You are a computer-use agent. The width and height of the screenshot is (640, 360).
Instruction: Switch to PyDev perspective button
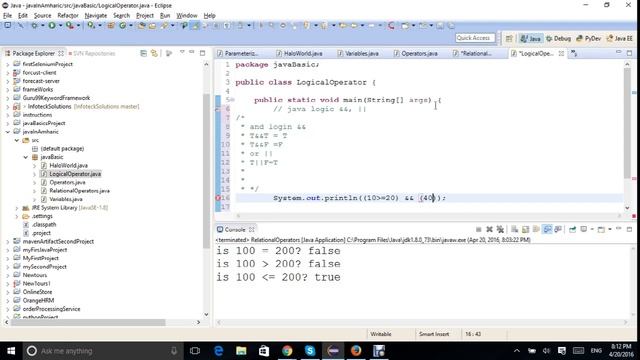click(x=589, y=38)
